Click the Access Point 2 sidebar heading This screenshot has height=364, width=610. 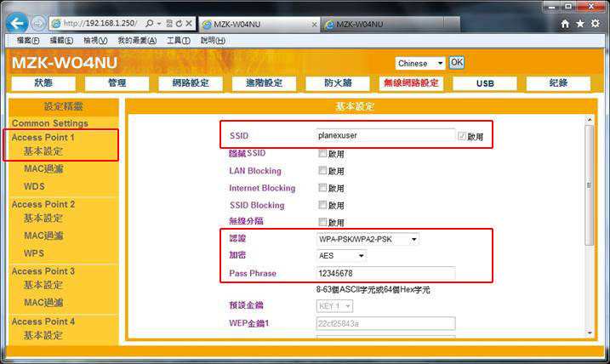point(43,204)
